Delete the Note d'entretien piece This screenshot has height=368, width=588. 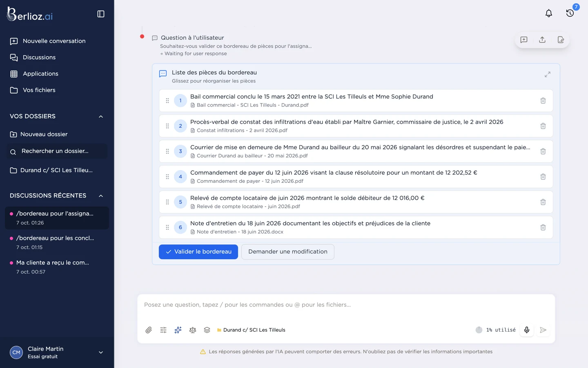coord(543,227)
